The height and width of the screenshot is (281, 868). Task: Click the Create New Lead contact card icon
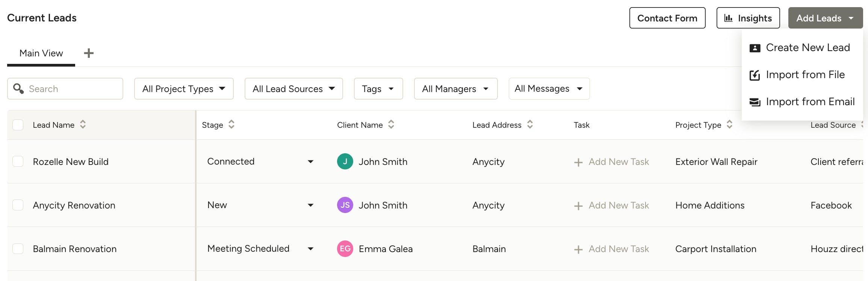tap(755, 48)
